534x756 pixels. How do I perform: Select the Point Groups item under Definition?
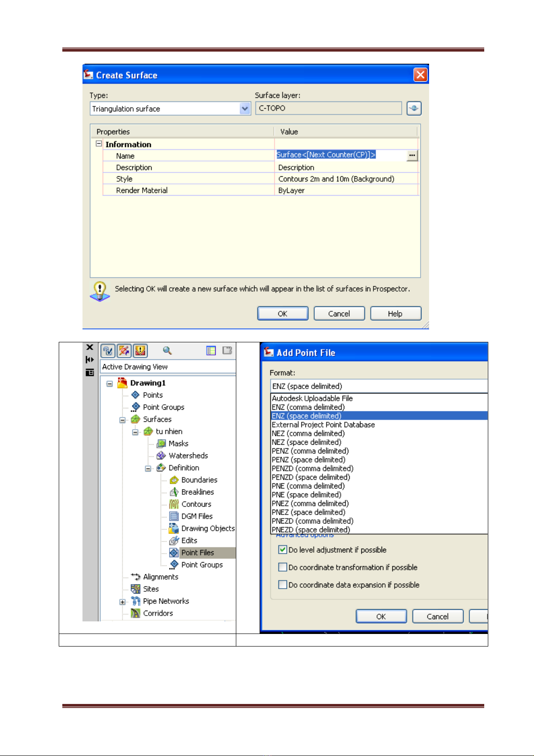click(202, 564)
